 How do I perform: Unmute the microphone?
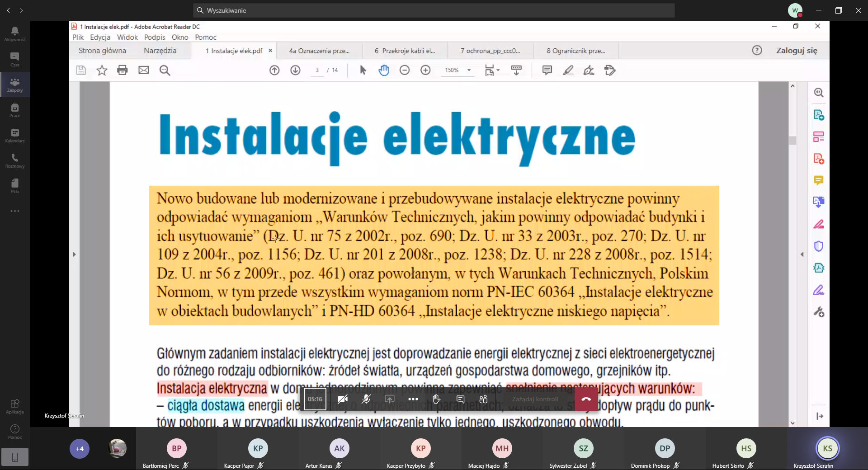pos(366,399)
